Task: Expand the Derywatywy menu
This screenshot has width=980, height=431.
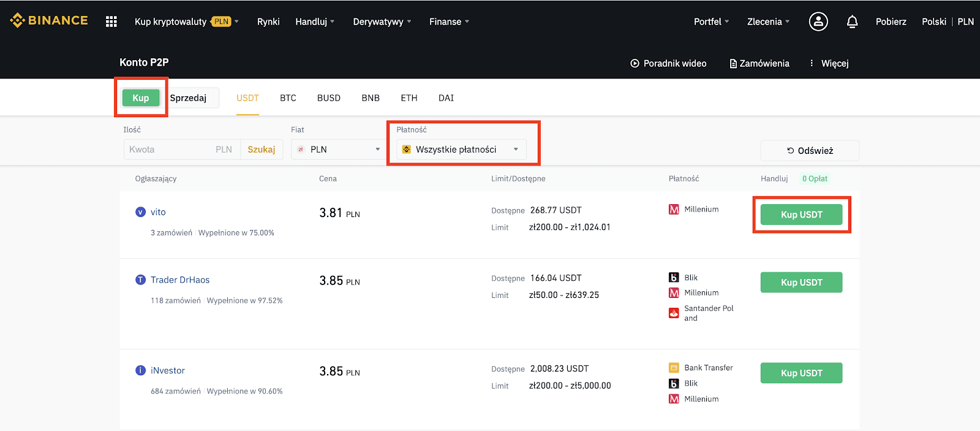Action: click(x=382, y=21)
